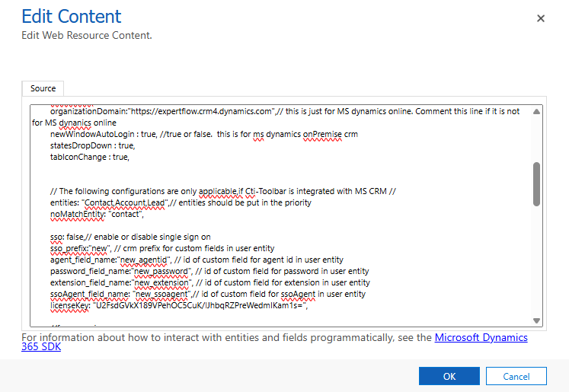Click the entities "Contact,Account,Lead" line
The image size is (569, 392).
point(137,202)
